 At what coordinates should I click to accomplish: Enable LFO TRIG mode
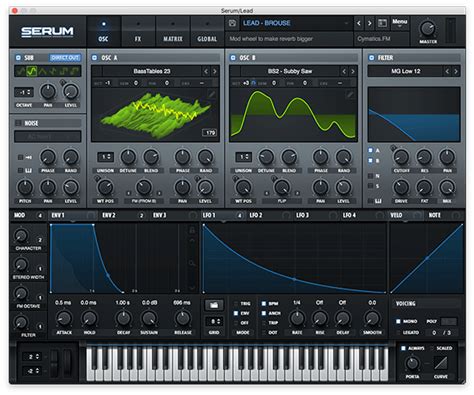(x=236, y=304)
